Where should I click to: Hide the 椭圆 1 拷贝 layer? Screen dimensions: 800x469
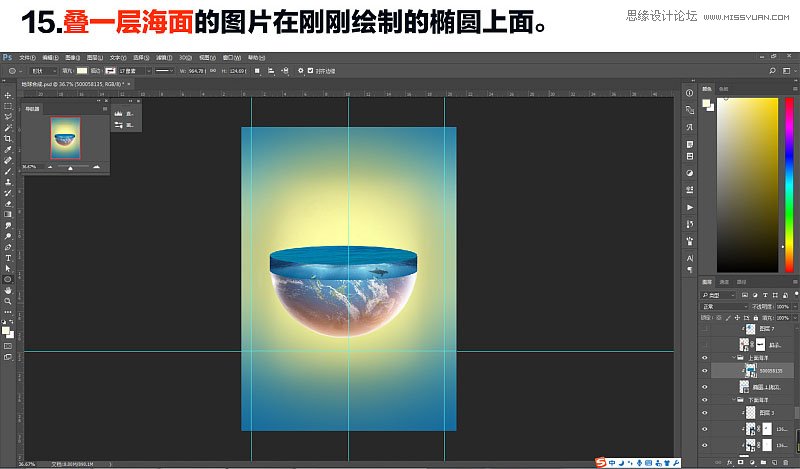click(x=705, y=387)
